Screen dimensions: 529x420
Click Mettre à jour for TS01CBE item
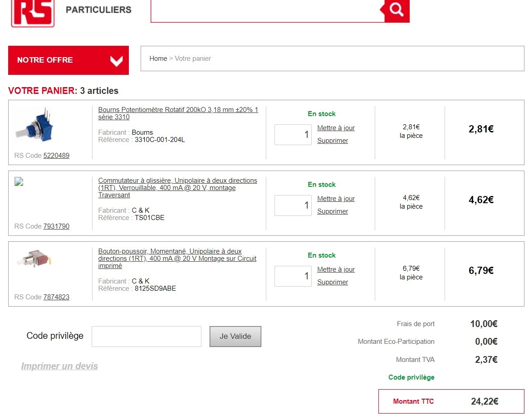coord(336,199)
